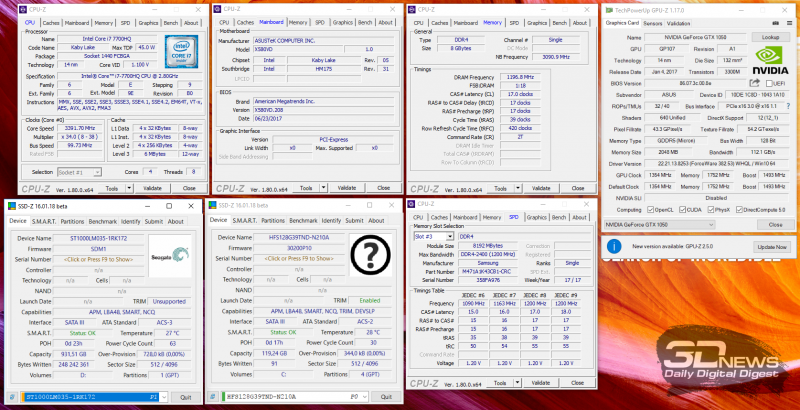Image resolution: width=800 pixels, height=410 pixels.
Task: Click the Intel Core i7 logo in CPU-Z
Action: [181, 52]
